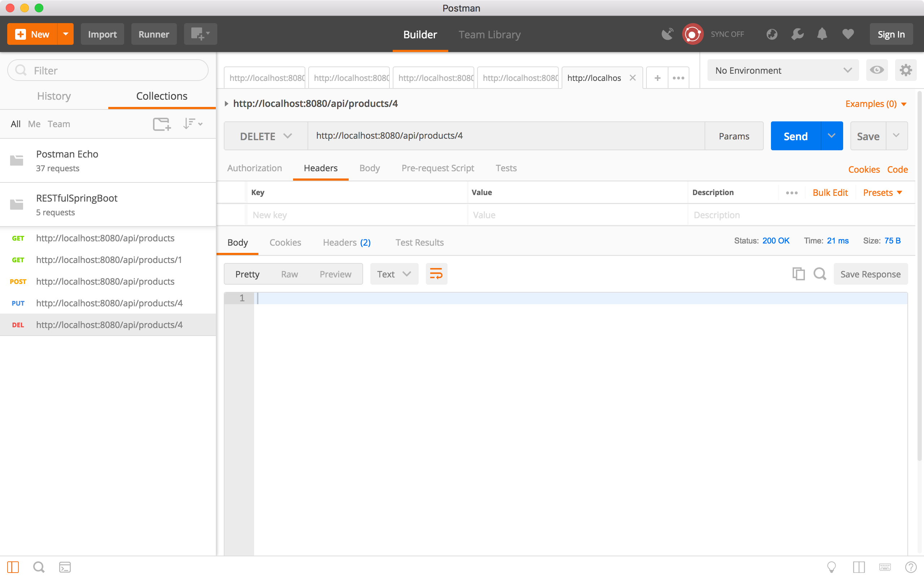924x578 pixels.
Task: Switch to the Team Library tab
Action: (489, 34)
